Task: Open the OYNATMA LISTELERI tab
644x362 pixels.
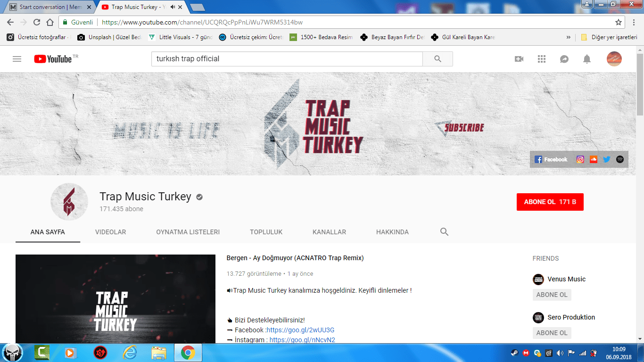Action: pos(188,232)
